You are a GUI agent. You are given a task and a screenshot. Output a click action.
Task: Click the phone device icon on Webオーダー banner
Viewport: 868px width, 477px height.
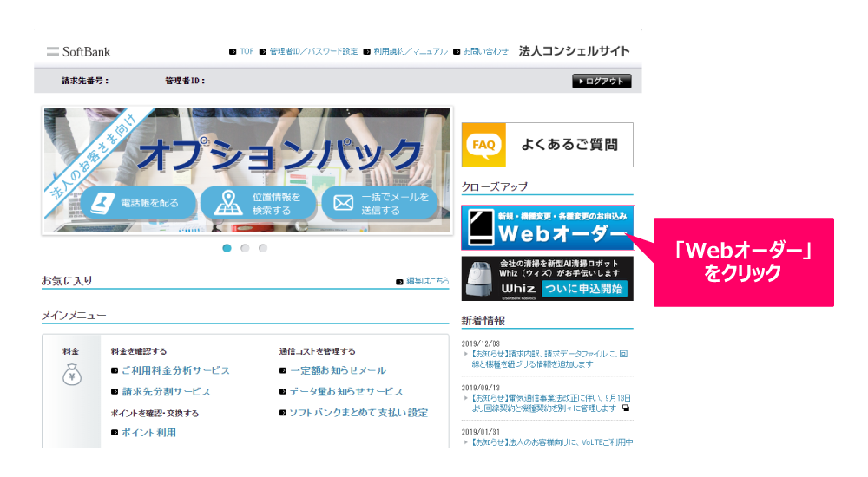481,227
